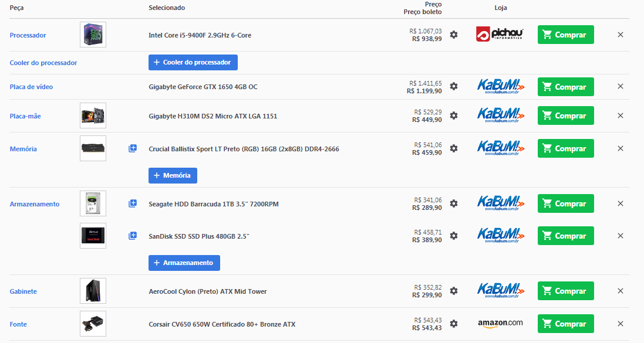The height and width of the screenshot is (343, 644).
Task: Click the Preço boleto column header
Action: coord(423,12)
